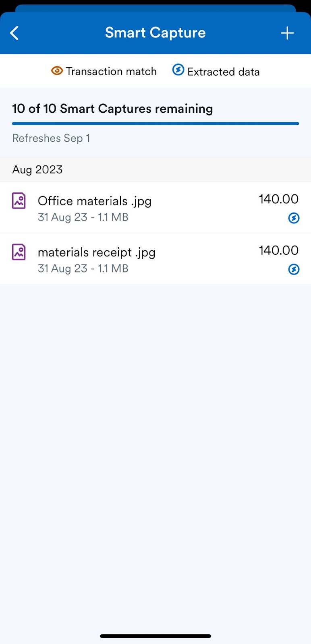Tap the image icon for materials receipt .jpg
Screen dimensions: 311x644
(x=19, y=252)
